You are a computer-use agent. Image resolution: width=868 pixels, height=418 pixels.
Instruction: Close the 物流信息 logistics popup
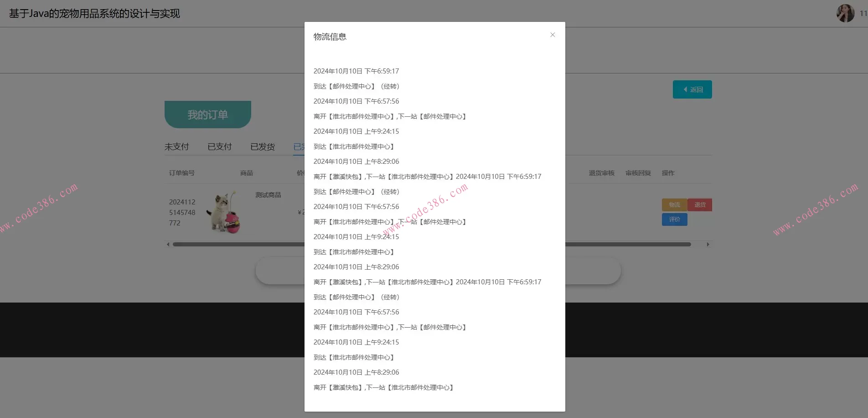552,35
